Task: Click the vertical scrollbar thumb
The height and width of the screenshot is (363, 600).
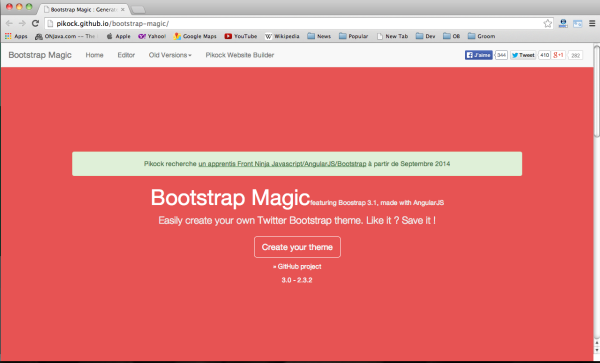Action: [x=597, y=91]
